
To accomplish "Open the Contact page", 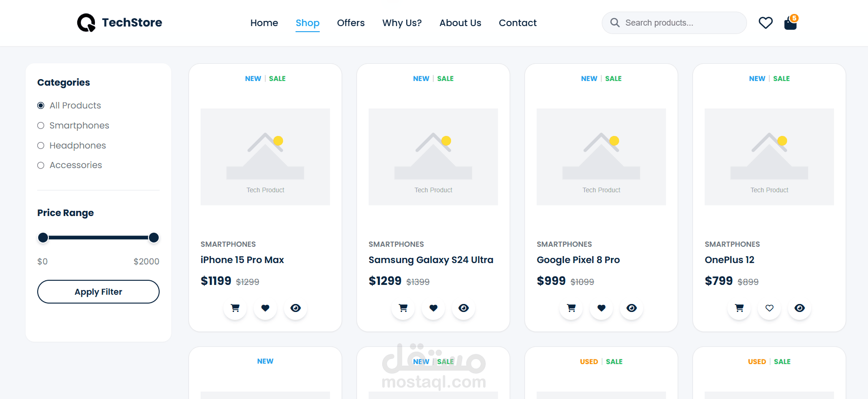I will click(518, 23).
